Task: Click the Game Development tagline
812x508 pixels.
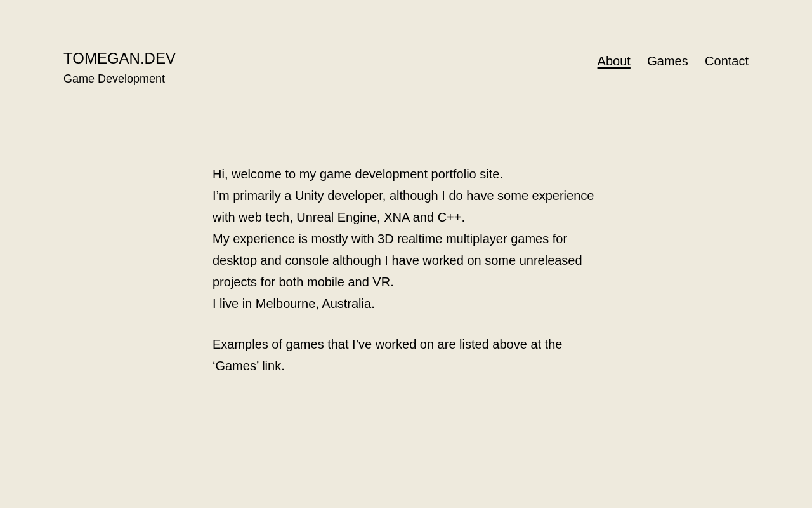Action: pyautogui.click(x=114, y=79)
